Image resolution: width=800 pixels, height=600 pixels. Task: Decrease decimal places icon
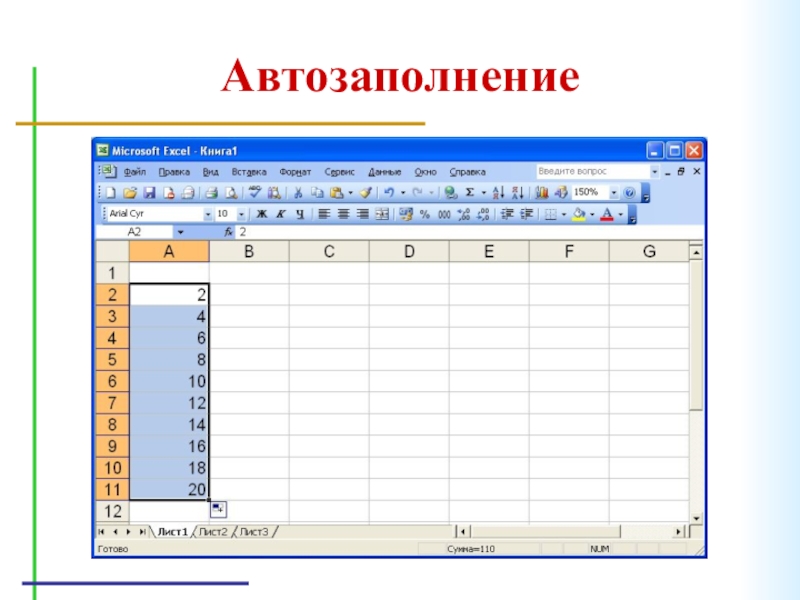point(483,214)
